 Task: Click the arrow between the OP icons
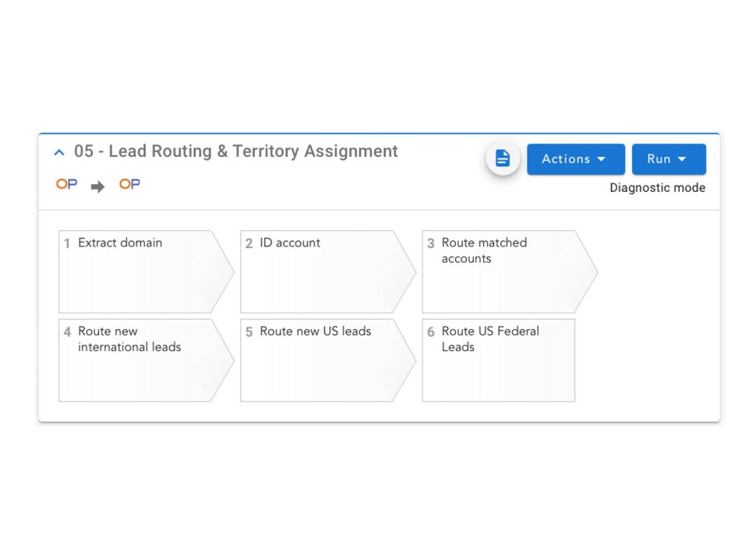click(x=97, y=185)
